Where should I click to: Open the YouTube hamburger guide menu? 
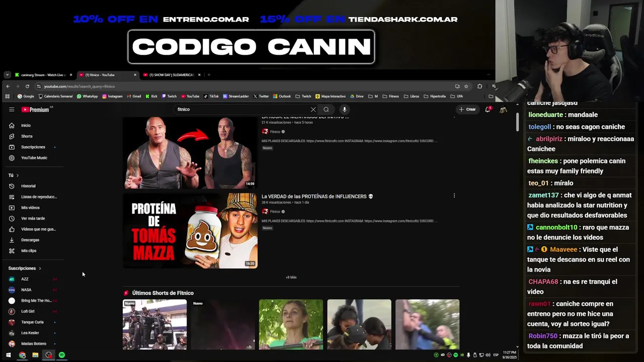(11, 109)
